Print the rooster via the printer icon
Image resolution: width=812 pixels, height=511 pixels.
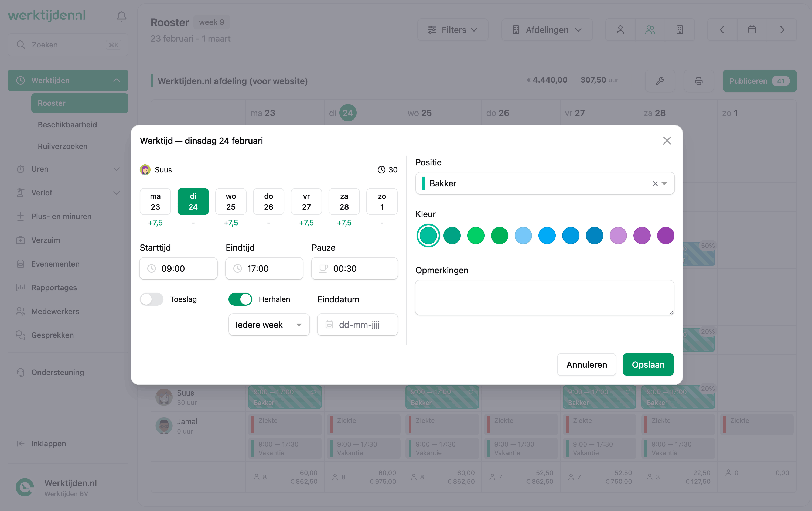(x=699, y=81)
